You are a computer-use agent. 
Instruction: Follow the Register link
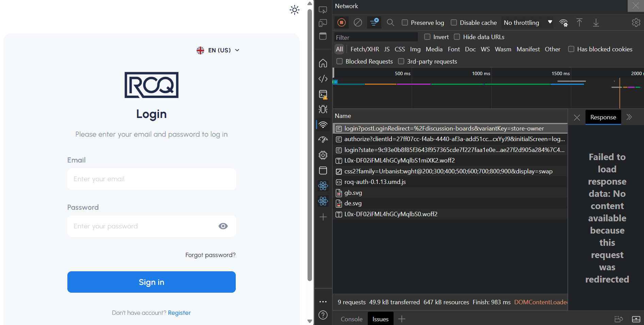click(x=179, y=313)
